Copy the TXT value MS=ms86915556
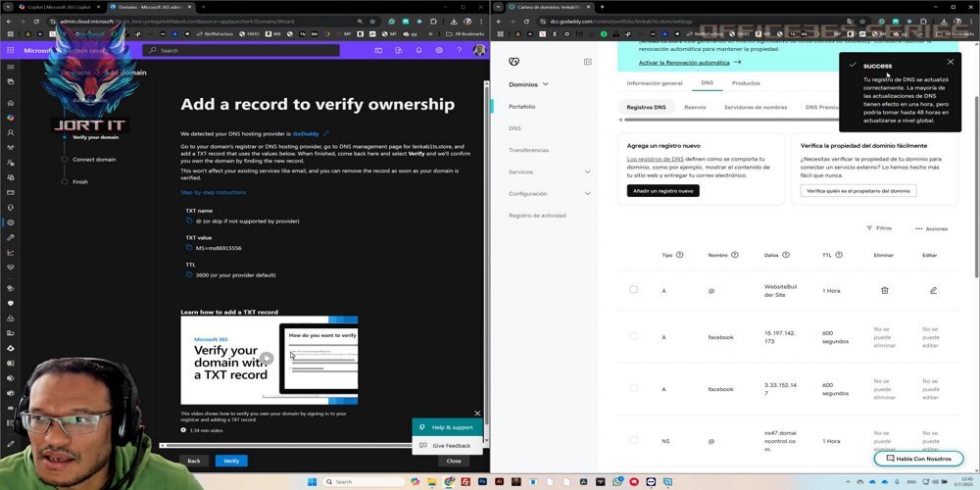The image size is (980, 490). pos(189,248)
